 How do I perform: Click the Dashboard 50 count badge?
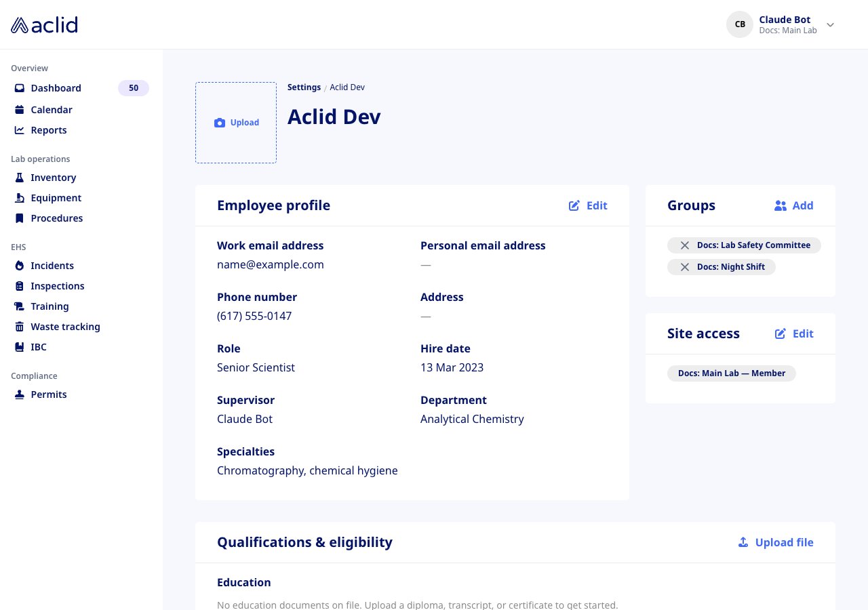point(134,88)
